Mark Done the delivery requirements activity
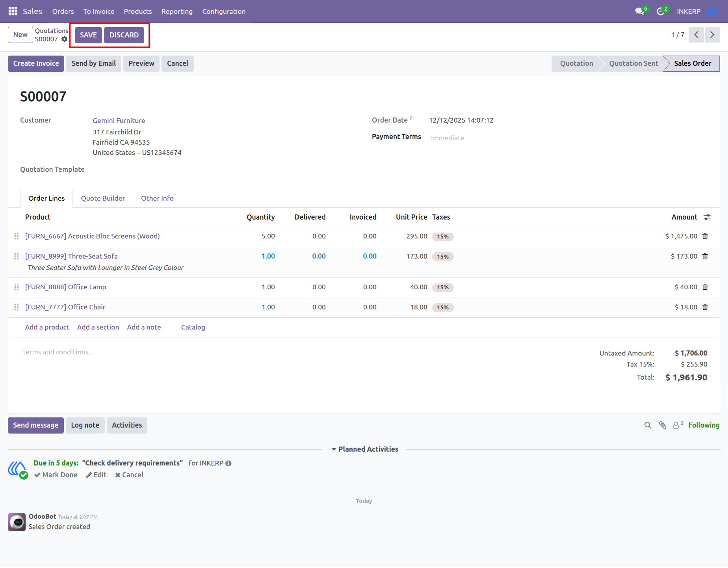Screen dimensions: 728x568 (56, 475)
